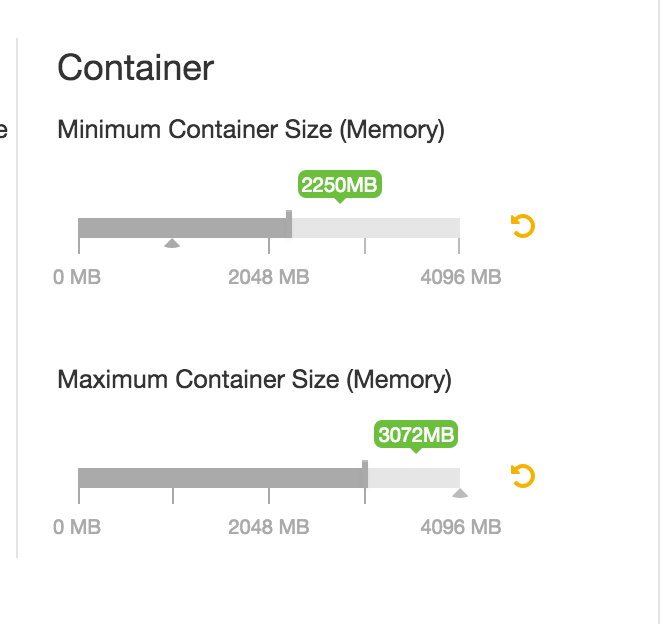666x624 pixels.
Task: Reset Minimum Container Size with undo icon
Action: [x=523, y=226]
